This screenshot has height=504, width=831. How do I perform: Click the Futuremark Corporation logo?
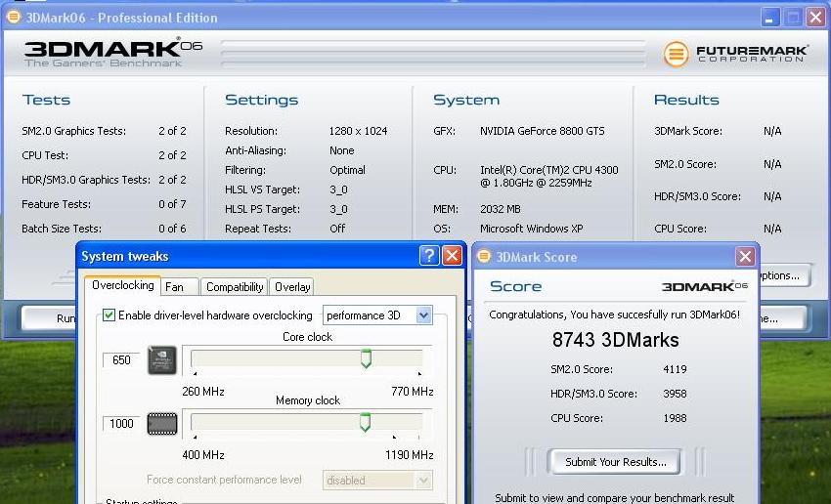[735, 54]
